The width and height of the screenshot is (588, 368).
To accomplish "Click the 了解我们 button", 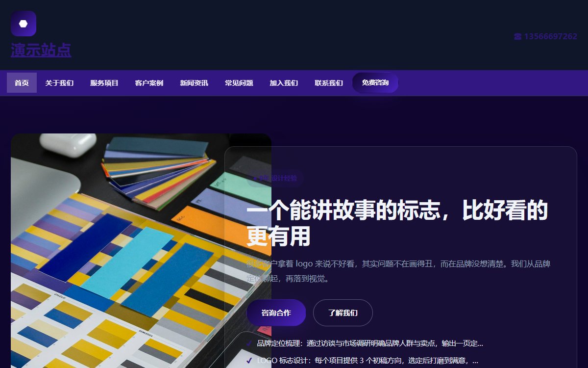I will [x=343, y=313].
